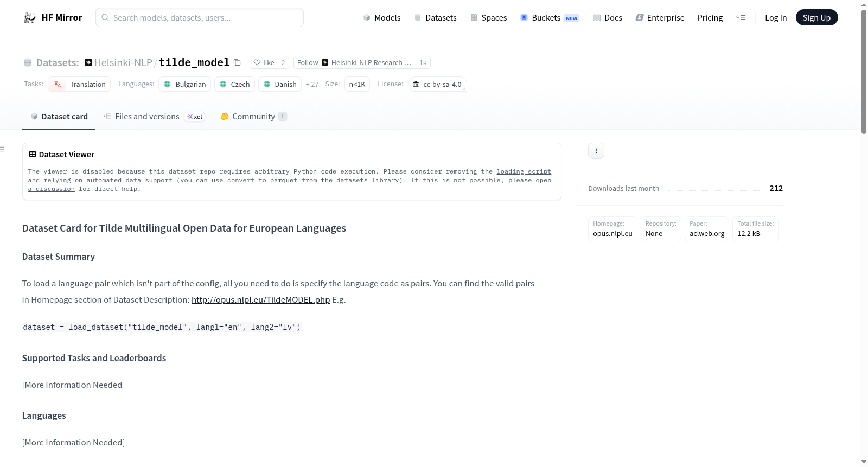Select the Czech language tag
Screen dimensions: 868x467
click(x=234, y=84)
